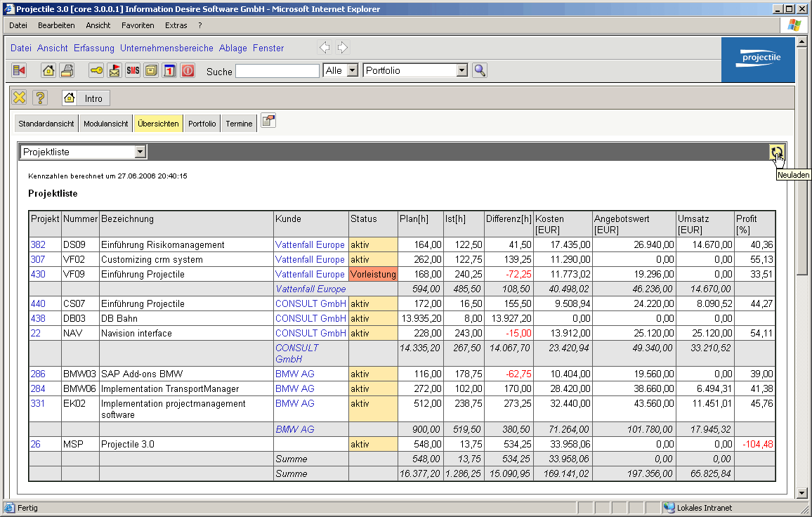Open the Alle search filter dropdown
Viewport: 812px width, 517px height.
[x=352, y=70]
